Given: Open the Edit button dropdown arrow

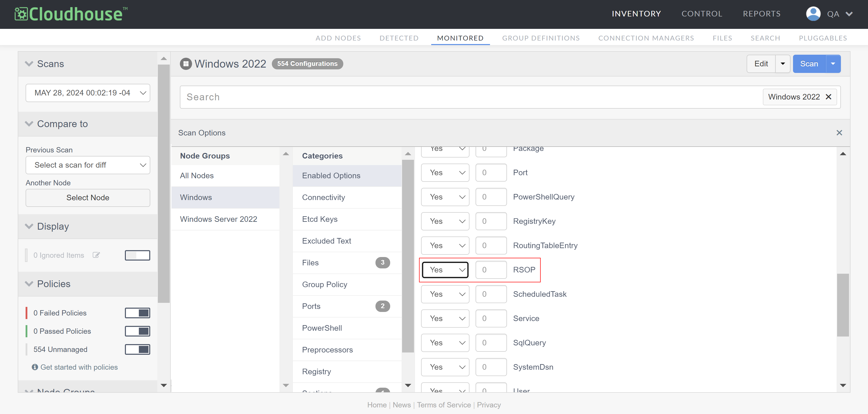Looking at the screenshot, I should pyautogui.click(x=783, y=64).
